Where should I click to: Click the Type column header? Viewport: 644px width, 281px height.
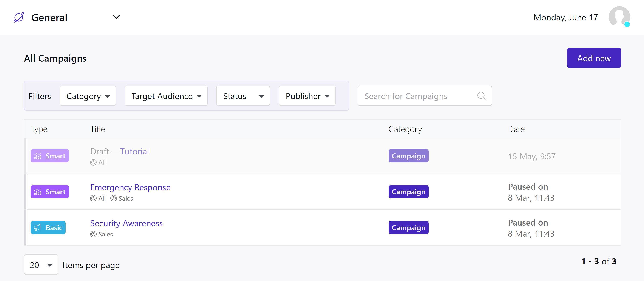39,129
